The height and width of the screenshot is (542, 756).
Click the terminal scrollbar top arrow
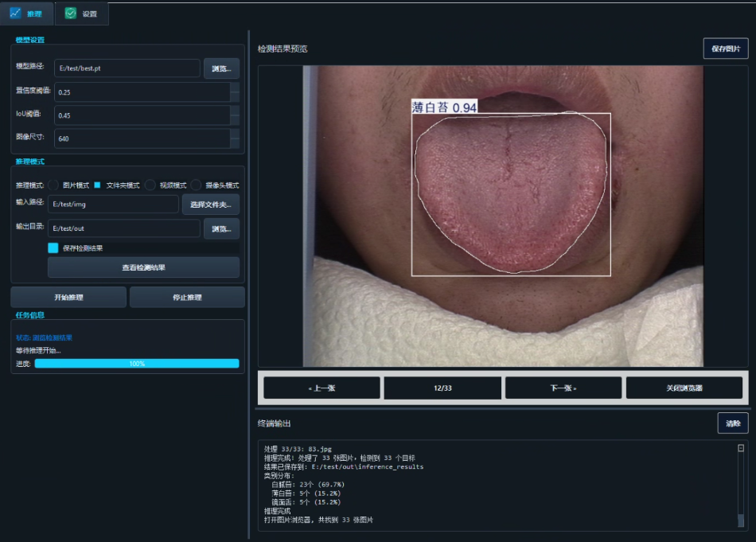pos(741,448)
